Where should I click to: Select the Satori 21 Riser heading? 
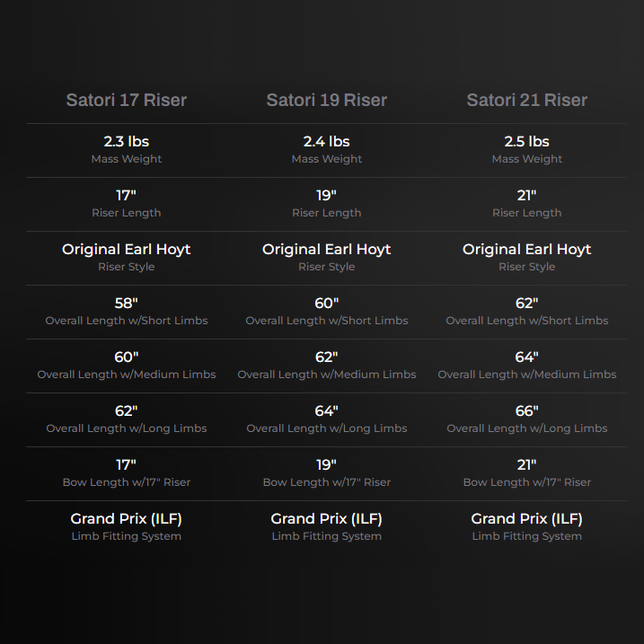527,101
